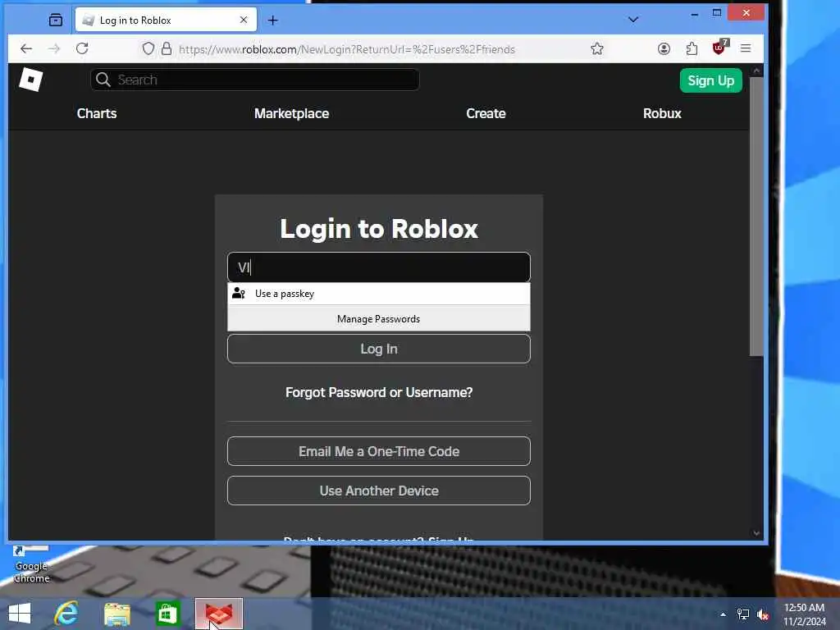Viewport: 840px width, 630px height.
Task: Choose Use a passkey suggestion
Action: click(379, 294)
